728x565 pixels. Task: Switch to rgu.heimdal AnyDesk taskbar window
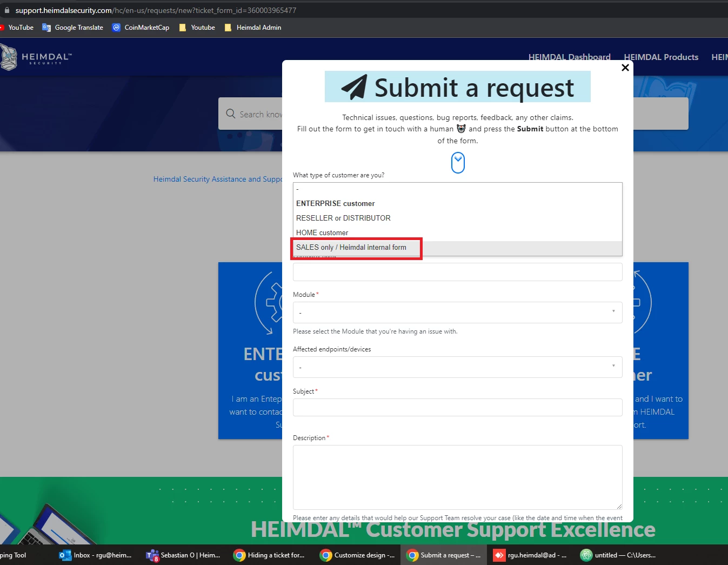(530, 555)
